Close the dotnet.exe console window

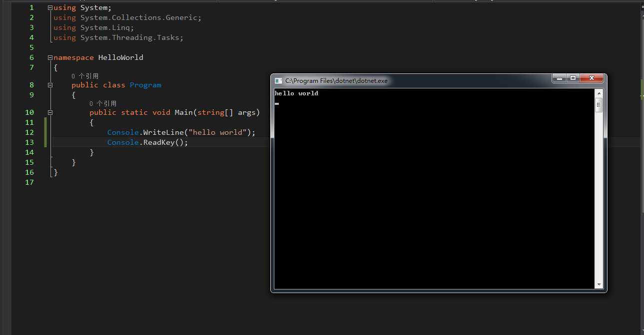592,78
